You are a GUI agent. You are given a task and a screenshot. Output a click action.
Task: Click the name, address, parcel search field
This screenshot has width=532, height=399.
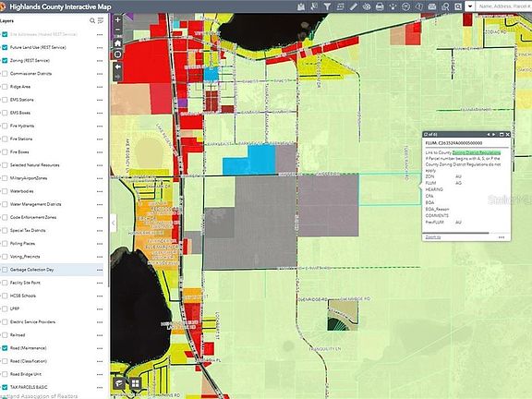(x=503, y=6)
